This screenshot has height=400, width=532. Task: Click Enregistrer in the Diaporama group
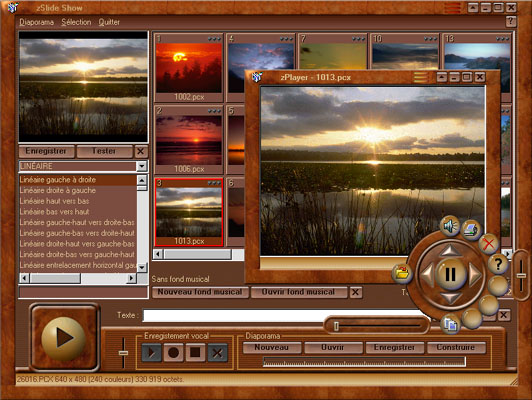pyautogui.click(x=394, y=347)
